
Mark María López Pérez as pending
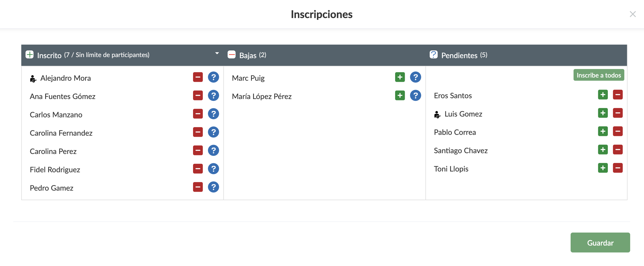(415, 96)
